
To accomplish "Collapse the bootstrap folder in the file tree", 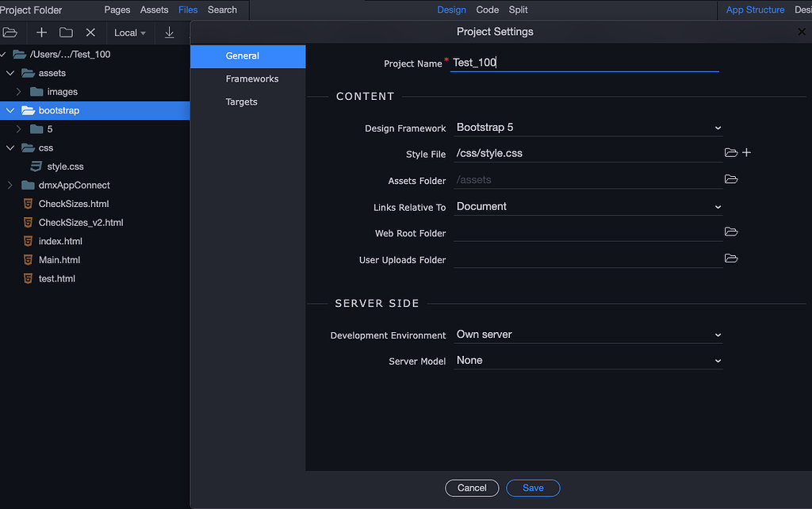I will (x=11, y=110).
